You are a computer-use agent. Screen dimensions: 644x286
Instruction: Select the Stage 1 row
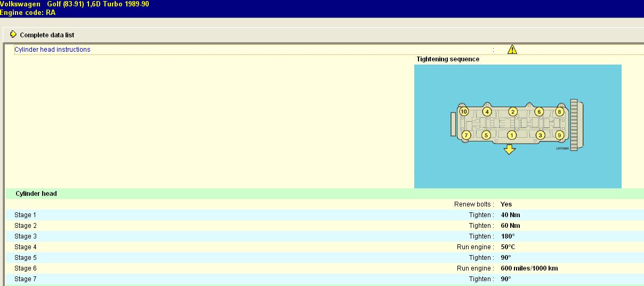pos(26,215)
